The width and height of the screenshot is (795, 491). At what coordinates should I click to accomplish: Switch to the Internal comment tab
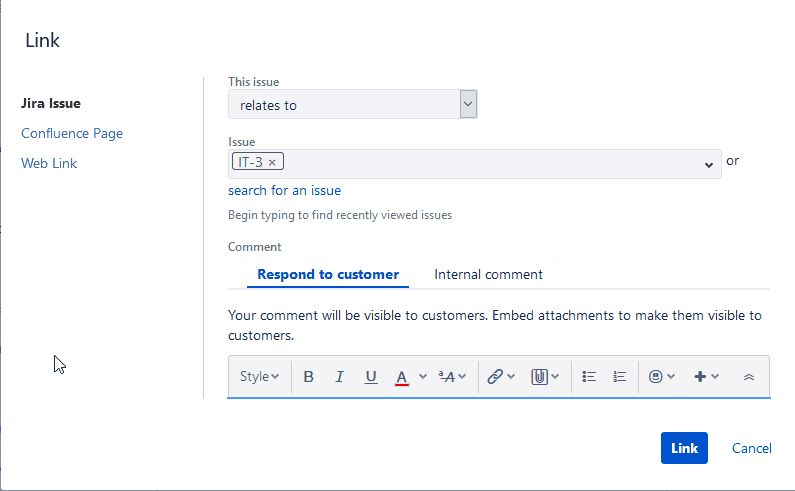click(x=488, y=274)
